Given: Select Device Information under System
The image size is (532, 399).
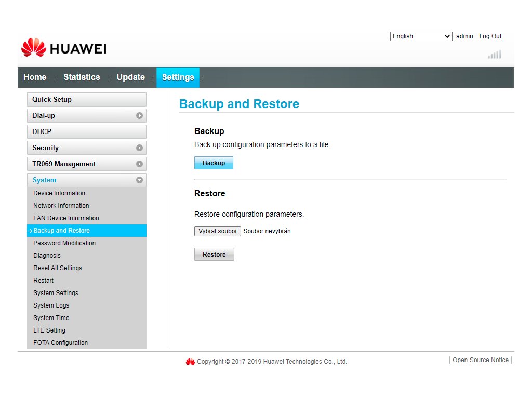Looking at the screenshot, I should (59, 193).
